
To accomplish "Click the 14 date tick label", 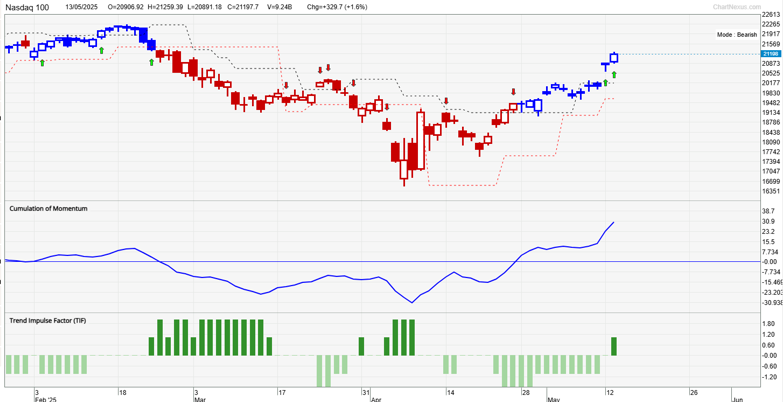I will click(x=449, y=392).
